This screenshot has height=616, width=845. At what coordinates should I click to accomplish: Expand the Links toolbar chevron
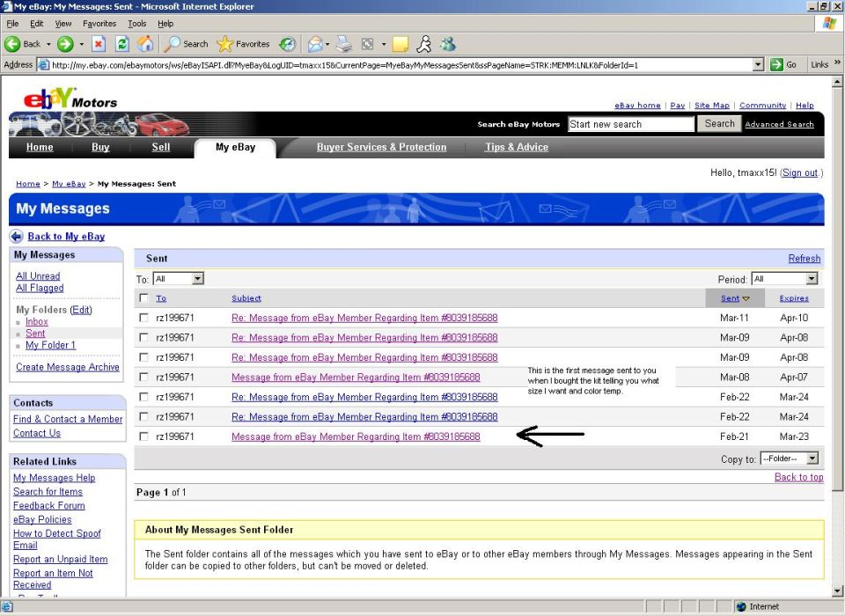tap(837, 63)
